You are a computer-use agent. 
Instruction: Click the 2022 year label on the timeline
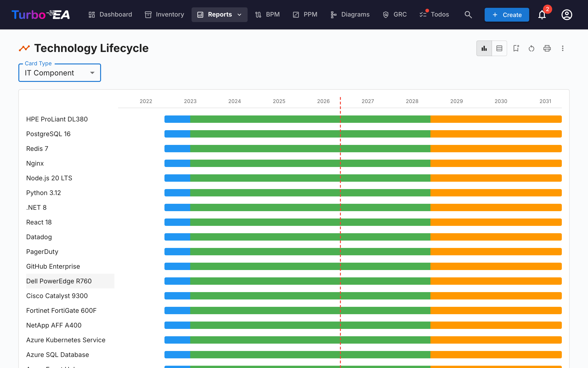[x=146, y=101]
